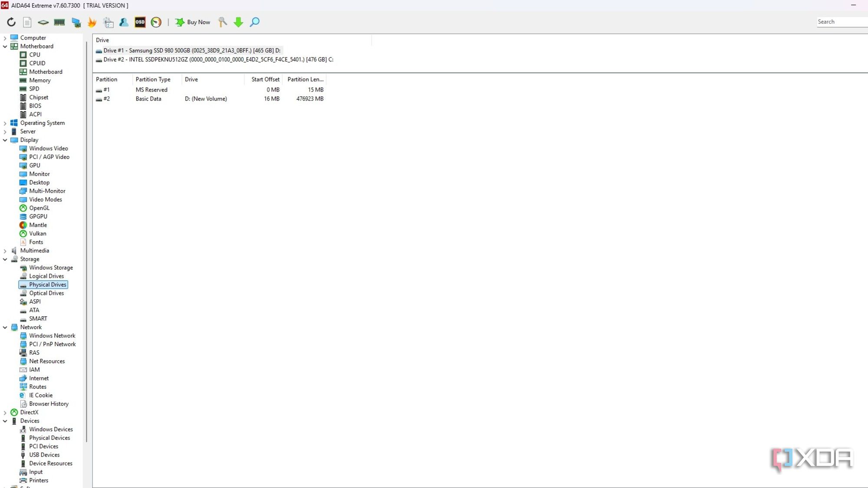Select Drive #1 Samsung SSD 980 row
868x488 pixels.
pyautogui.click(x=188, y=50)
